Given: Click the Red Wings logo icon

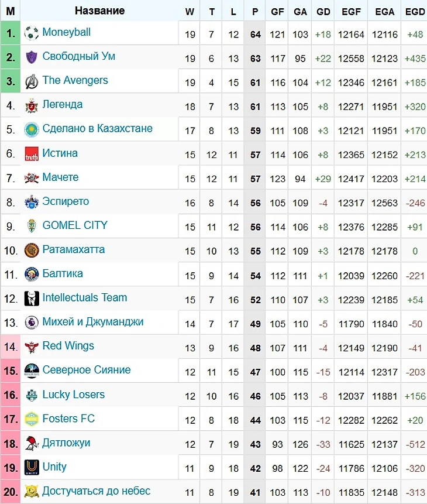Looking at the screenshot, I should click(x=32, y=347).
